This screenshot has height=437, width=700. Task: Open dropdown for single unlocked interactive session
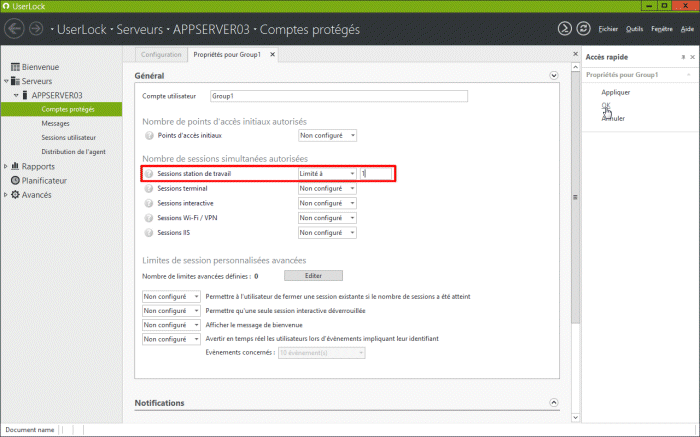(x=171, y=311)
